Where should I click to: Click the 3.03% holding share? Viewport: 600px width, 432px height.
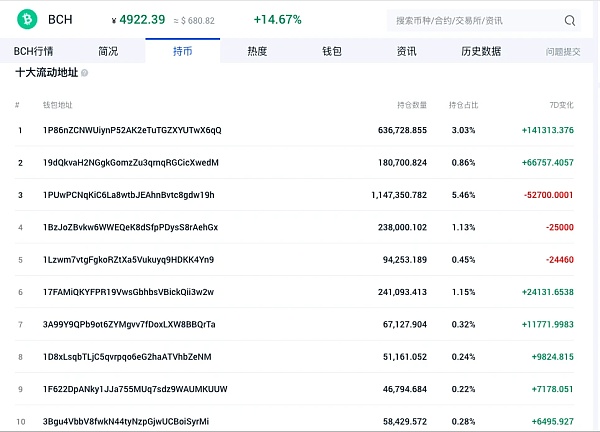pos(463,130)
